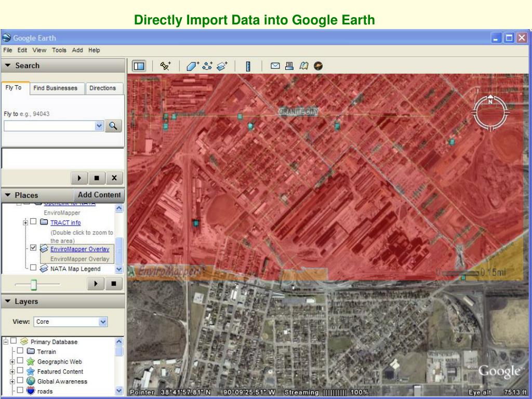This screenshot has width=532, height=399.
Task: Expand the Featured Content tree node
Action: [x=12, y=371]
